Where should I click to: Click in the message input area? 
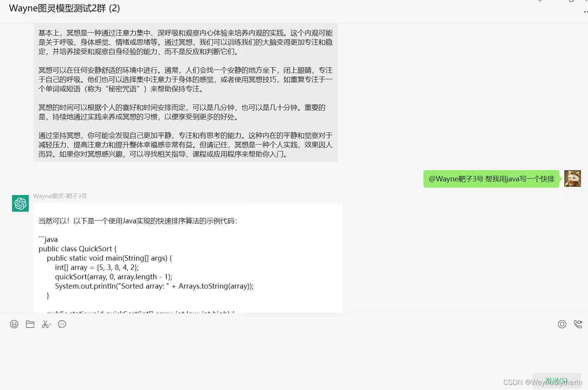click(x=294, y=352)
